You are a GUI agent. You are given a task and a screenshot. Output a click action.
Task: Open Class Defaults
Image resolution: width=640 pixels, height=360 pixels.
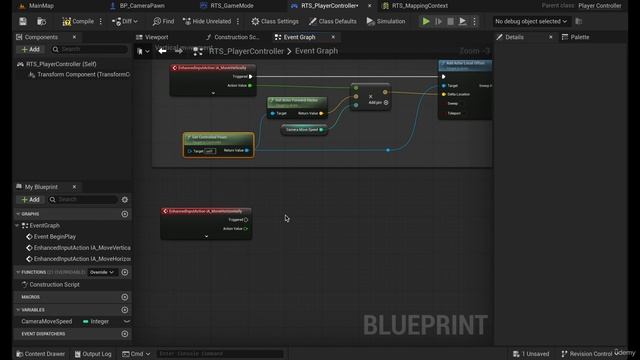click(x=333, y=21)
